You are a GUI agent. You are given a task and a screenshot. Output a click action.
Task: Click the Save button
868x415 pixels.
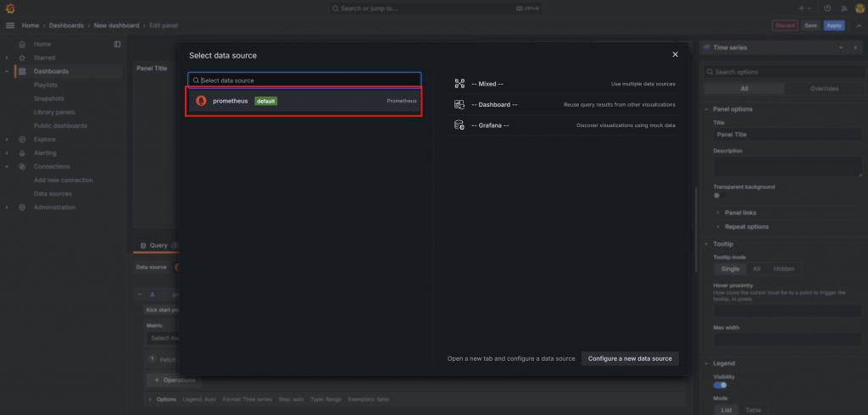pos(810,25)
